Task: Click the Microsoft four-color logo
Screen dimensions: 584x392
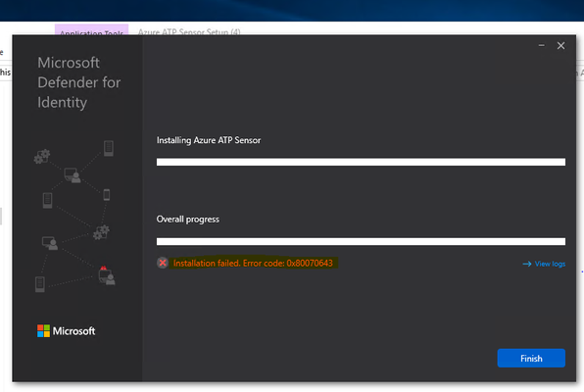Action: [x=43, y=331]
